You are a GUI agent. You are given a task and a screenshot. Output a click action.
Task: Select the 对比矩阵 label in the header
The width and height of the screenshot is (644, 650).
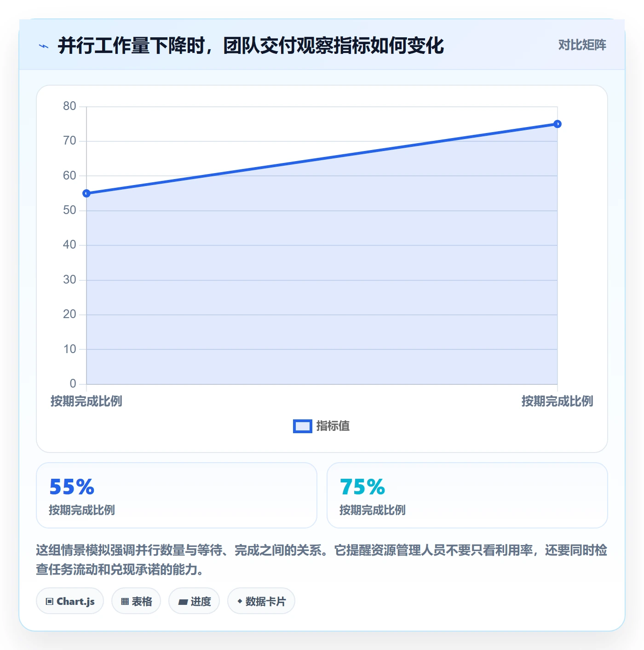point(582,45)
